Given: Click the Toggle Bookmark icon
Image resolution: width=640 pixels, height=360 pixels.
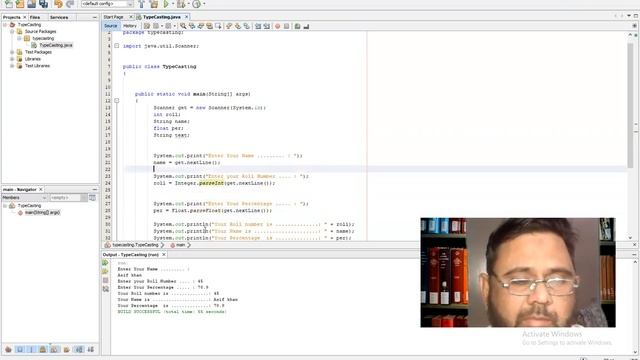Looking at the screenshot, I should tap(247, 26).
